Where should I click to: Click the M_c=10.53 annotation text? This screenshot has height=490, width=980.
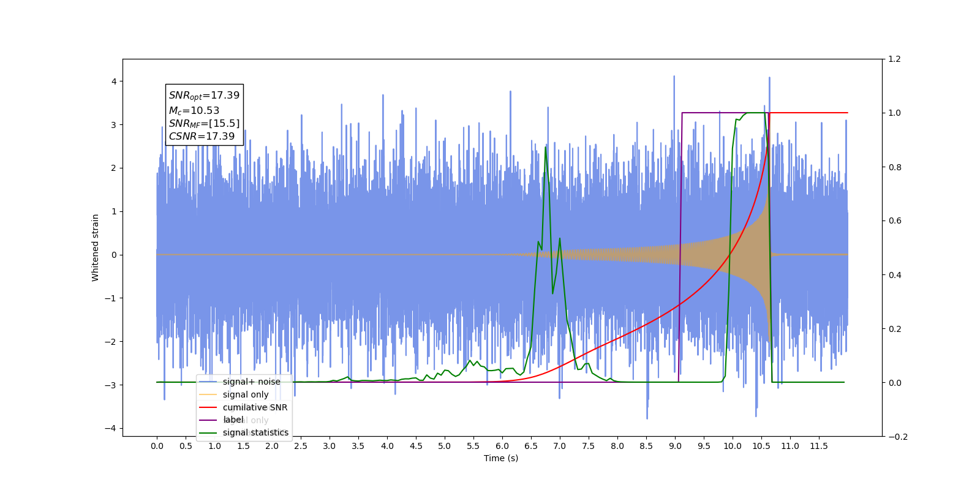click(x=194, y=110)
